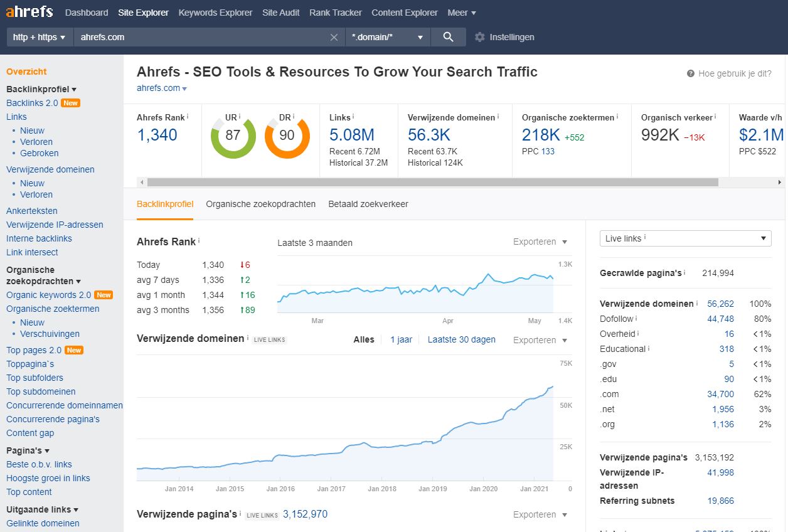The image size is (788, 532).
Task: Open Concurrerende domeinnamen in sidebar
Action: click(x=65, y=405)
